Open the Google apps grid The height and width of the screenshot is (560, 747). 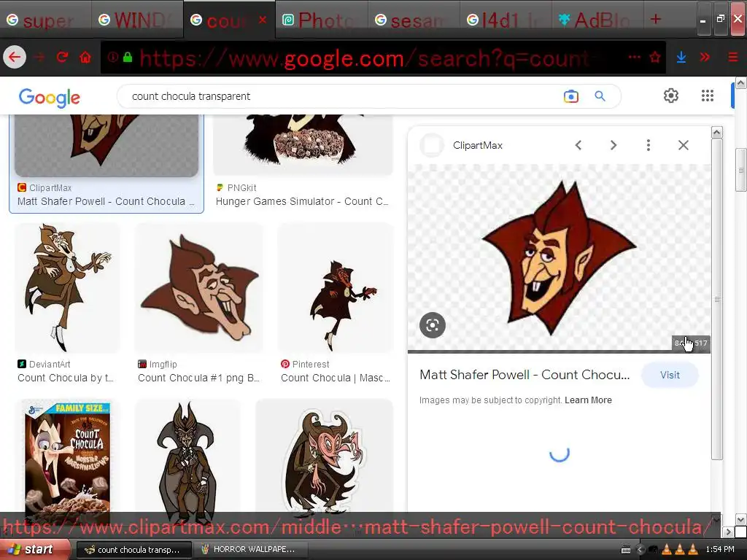708,96
